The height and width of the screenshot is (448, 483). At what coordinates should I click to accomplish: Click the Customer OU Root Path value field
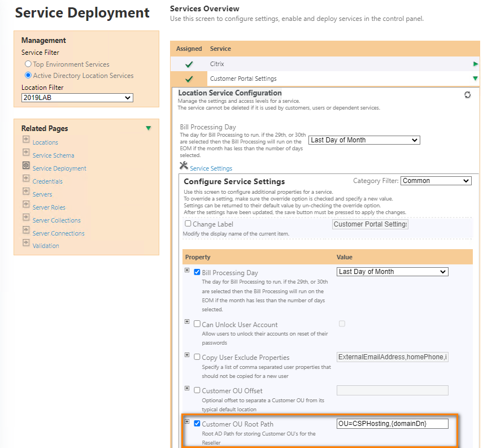point(393,424)
